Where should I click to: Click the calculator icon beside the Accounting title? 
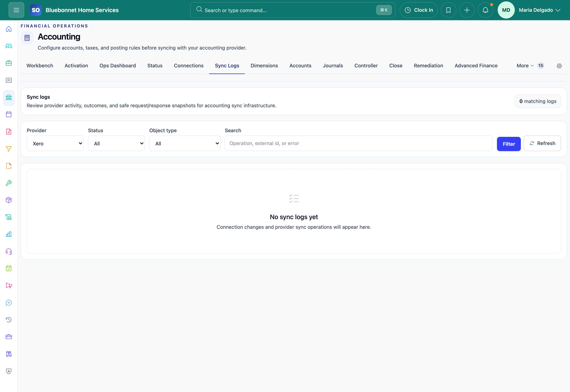[x=27, y=38]
